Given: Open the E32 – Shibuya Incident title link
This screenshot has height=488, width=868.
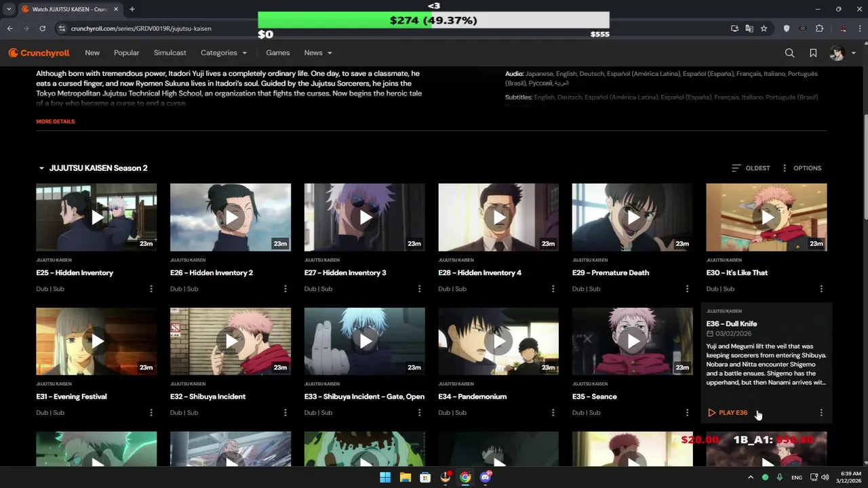Looking at the screenshot, I should [x=208, y=396].
